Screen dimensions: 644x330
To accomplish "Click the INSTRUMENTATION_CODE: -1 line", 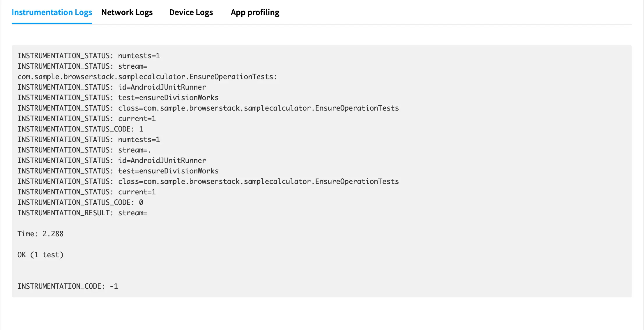I will (x=68, y=286).
